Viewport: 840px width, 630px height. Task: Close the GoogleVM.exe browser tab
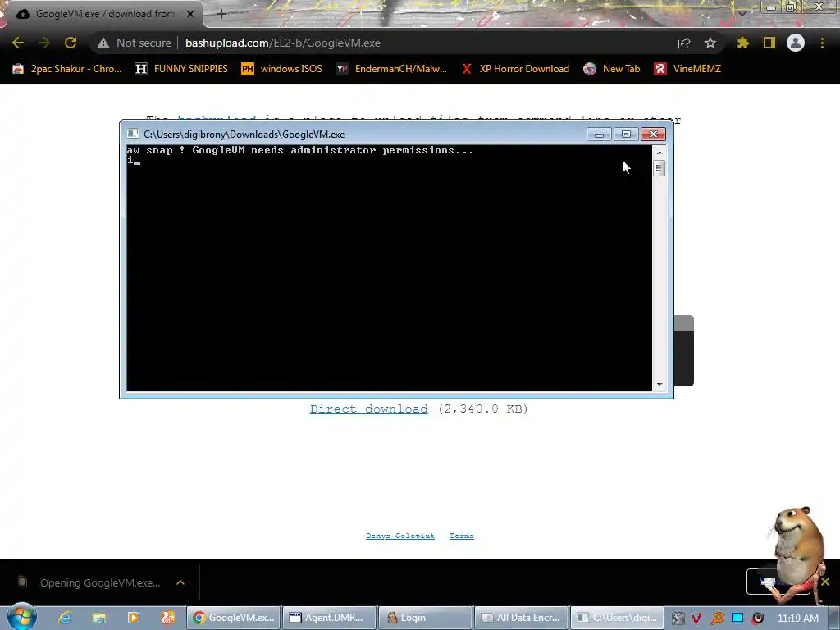coord(190,14)
